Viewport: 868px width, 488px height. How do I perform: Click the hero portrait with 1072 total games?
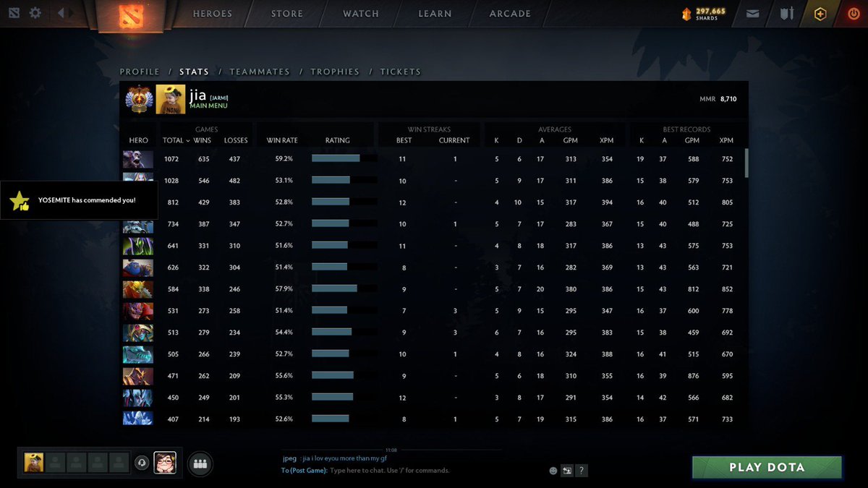pyautogui.click(x=137, y=159)
